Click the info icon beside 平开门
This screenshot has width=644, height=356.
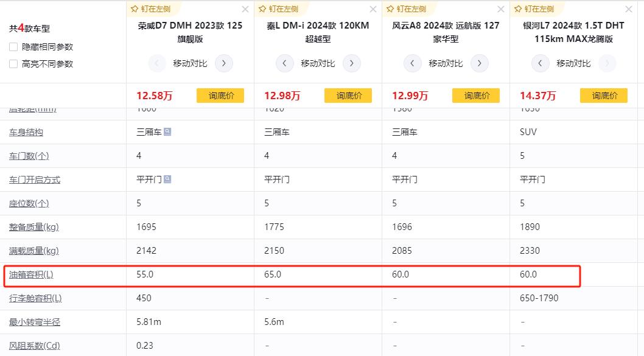[167, 180]
